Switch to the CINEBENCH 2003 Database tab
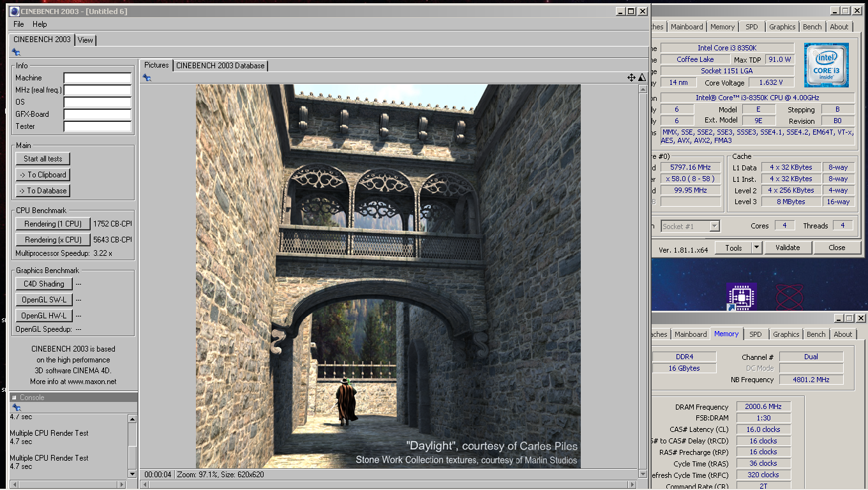The image size is (868, 490). coord(220,66)
